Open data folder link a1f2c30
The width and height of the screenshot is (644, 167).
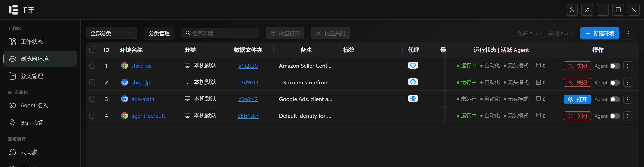pyautogui.click(x=248, y=66)
